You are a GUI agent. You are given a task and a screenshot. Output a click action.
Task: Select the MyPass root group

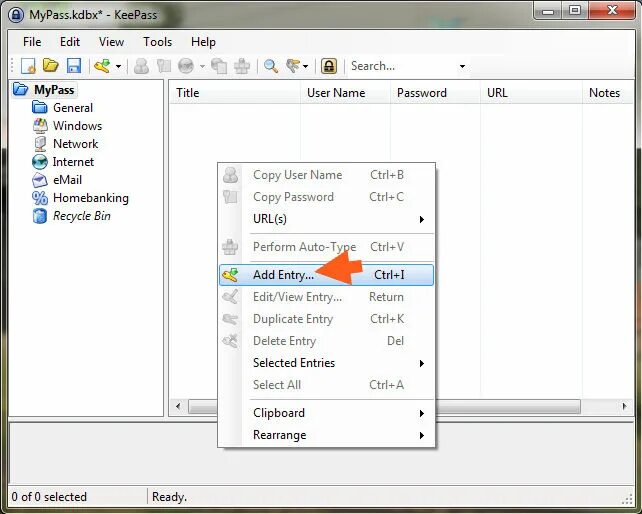tap(54, 90)
